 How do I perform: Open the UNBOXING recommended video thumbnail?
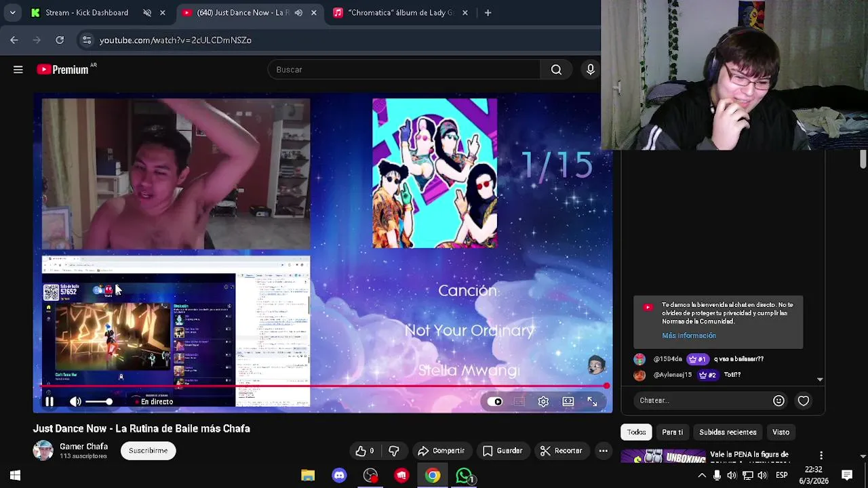click(x=663, y=457)
